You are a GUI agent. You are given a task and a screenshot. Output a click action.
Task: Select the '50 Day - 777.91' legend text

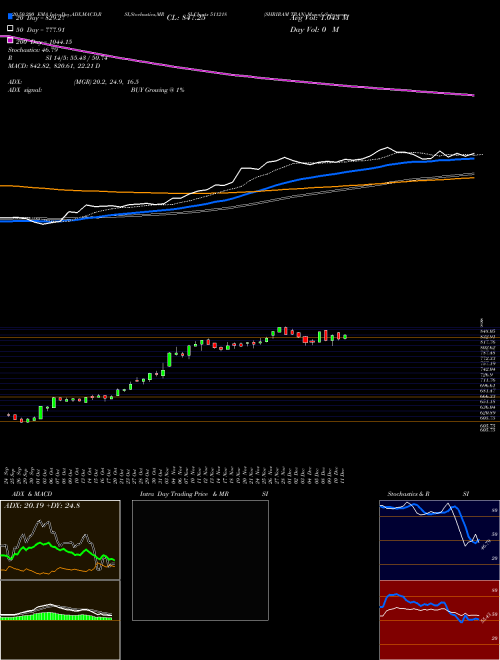[40, 30]
